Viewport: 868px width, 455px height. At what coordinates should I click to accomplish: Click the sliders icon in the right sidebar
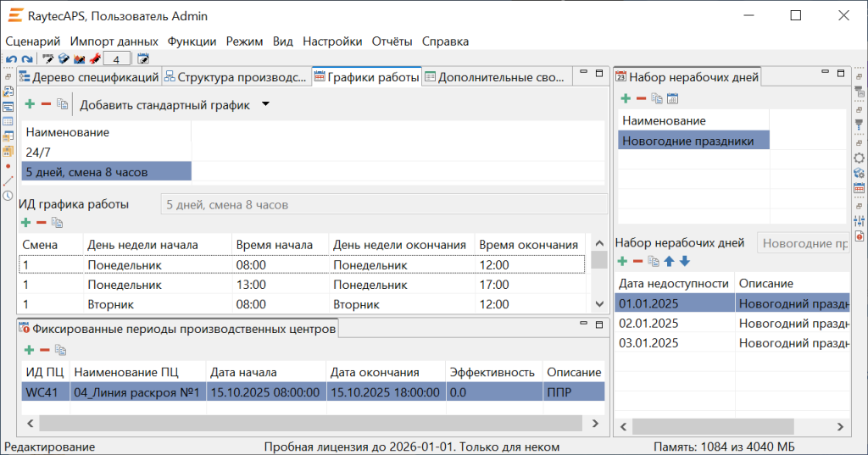point(859,222)
